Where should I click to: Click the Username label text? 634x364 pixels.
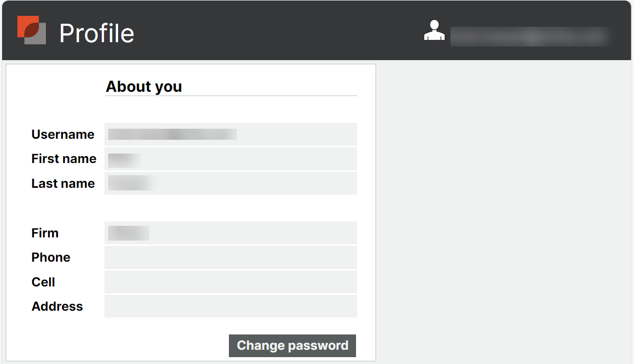pos(63,135)
